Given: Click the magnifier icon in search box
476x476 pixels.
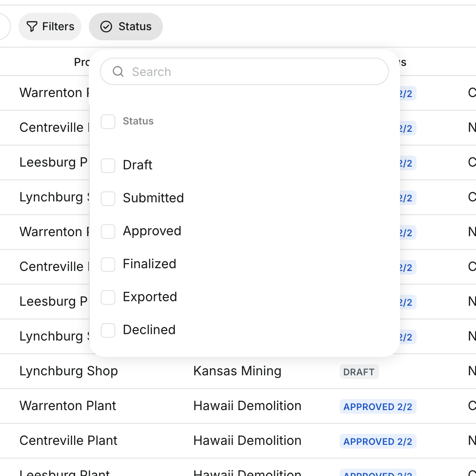Looking at the screenshot, I should tap(118, 72).
